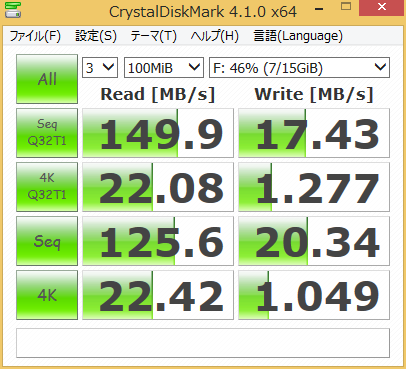Open the テーマ(T) menu
The height and width of the screenshot is (369, 406).
(x=153, y=36)
